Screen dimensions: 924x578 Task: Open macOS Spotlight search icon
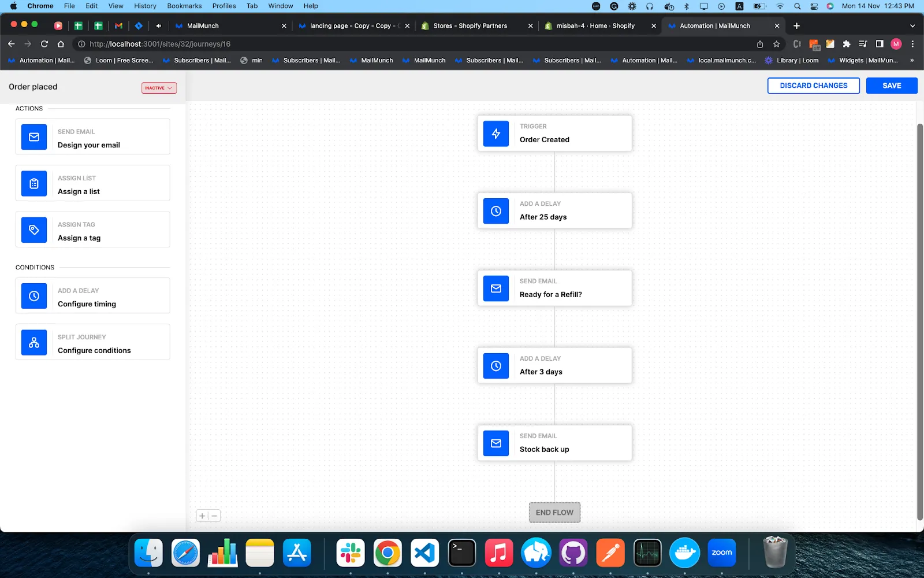pos(798,6)
